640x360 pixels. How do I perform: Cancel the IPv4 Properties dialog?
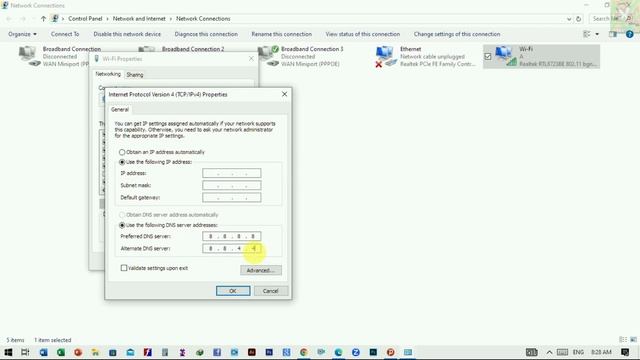(x=271, y=291)
